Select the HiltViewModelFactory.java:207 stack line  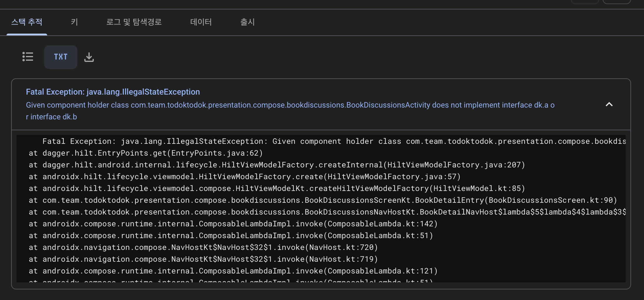277,165
